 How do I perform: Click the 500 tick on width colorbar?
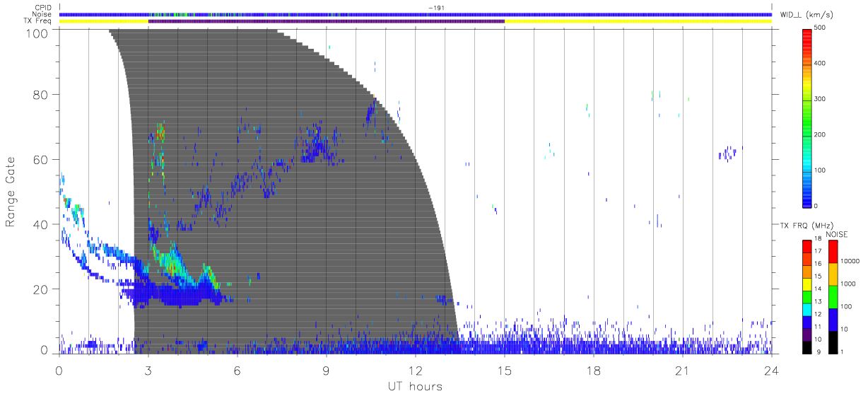tap(820, 28)
